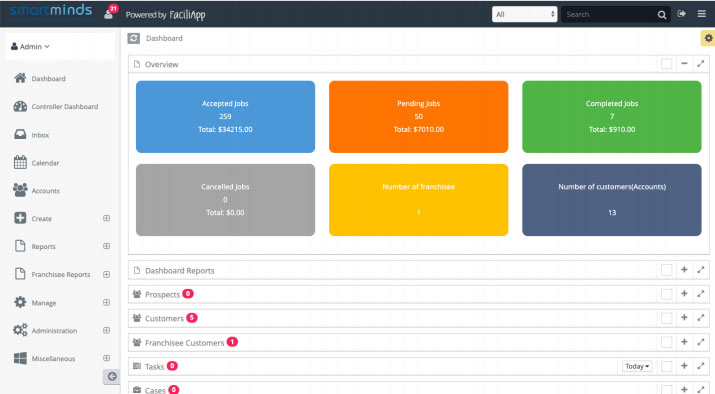Click the Calendar icon in sidebar

coord(20,162)
